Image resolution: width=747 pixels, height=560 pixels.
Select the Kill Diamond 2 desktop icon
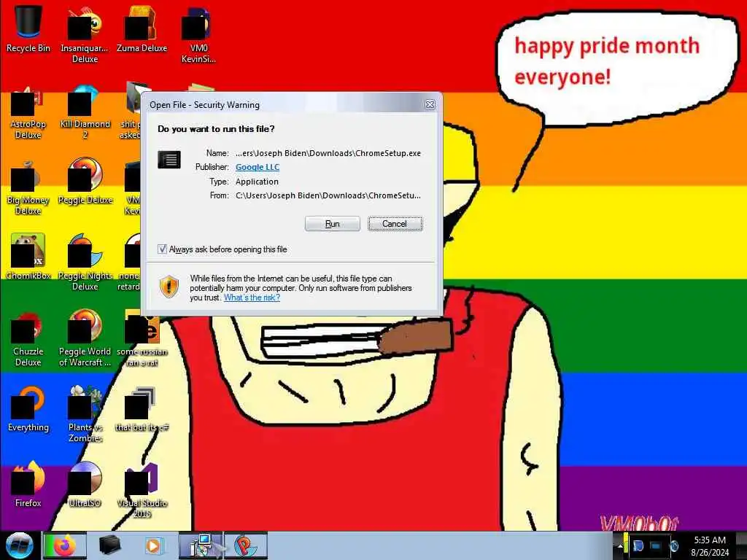point(85,112)
